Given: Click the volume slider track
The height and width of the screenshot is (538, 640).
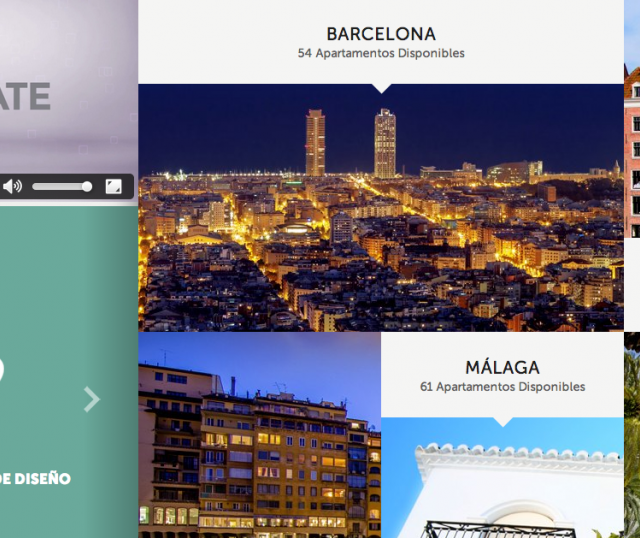Looking at the screenshot, I should pos(61,187).
